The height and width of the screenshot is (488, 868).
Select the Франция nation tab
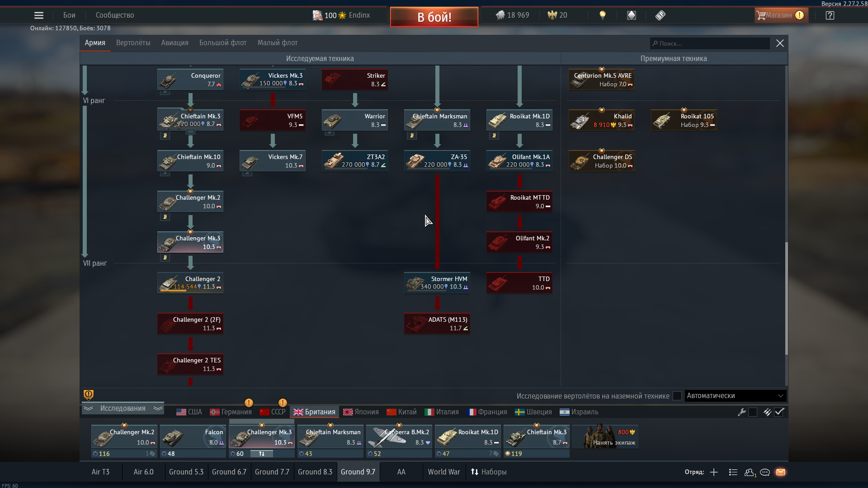(x=487, y=412)
